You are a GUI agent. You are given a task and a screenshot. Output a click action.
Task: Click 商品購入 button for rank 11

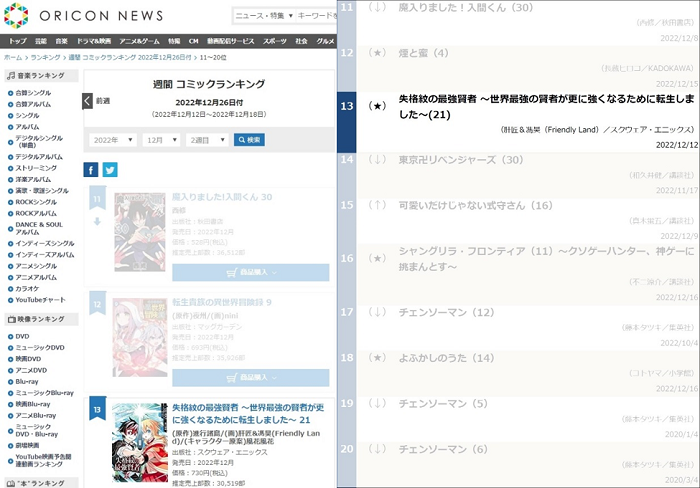(251, 272)
